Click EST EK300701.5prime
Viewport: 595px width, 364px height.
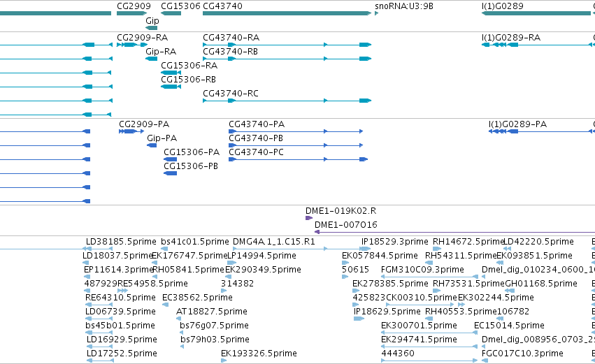pos(419,326)
